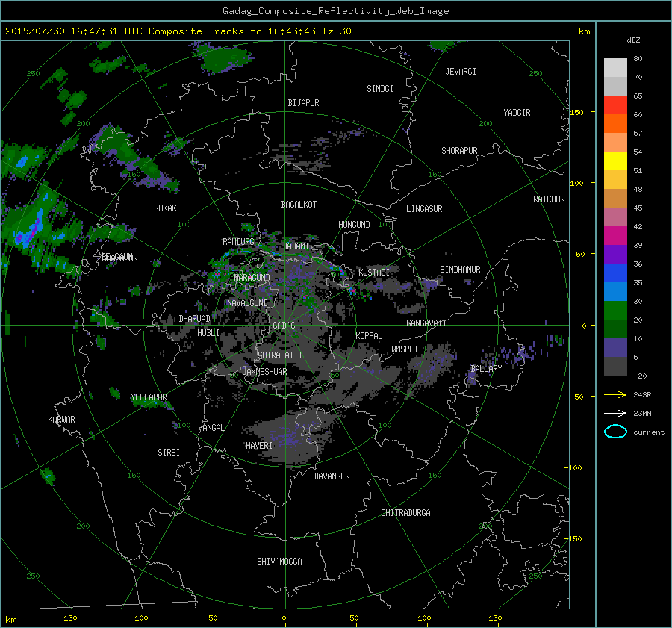Viewport: 672px width, 628px height.
Task: Click the SIRSI city label
Action: coord(169,453)
